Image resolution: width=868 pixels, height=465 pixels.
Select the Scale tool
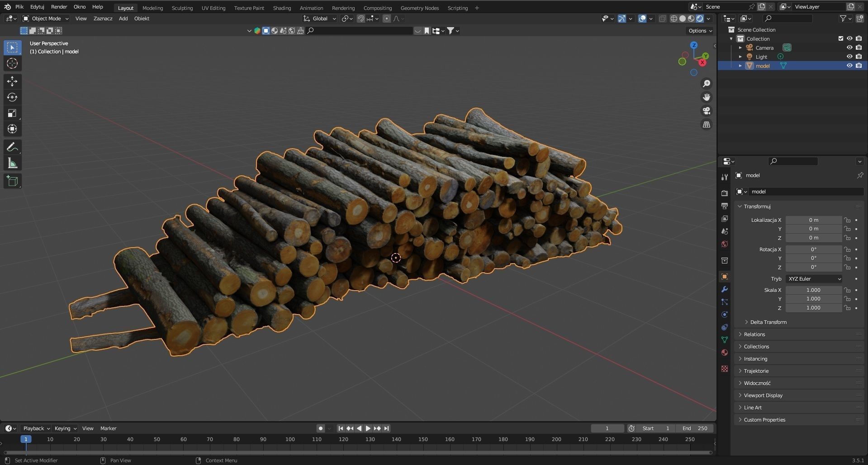point(12,113)
